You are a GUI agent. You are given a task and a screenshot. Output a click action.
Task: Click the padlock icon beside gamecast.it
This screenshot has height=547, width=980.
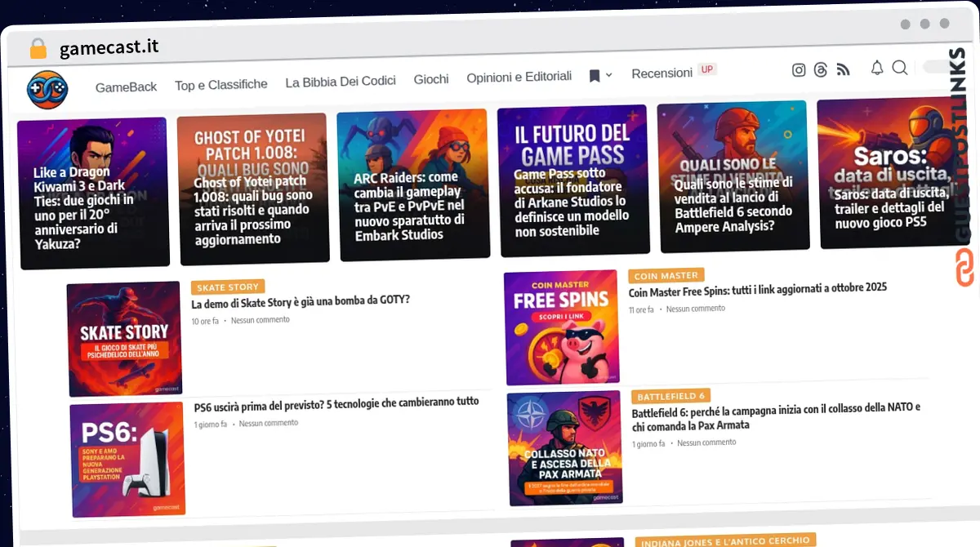[38, 48]
